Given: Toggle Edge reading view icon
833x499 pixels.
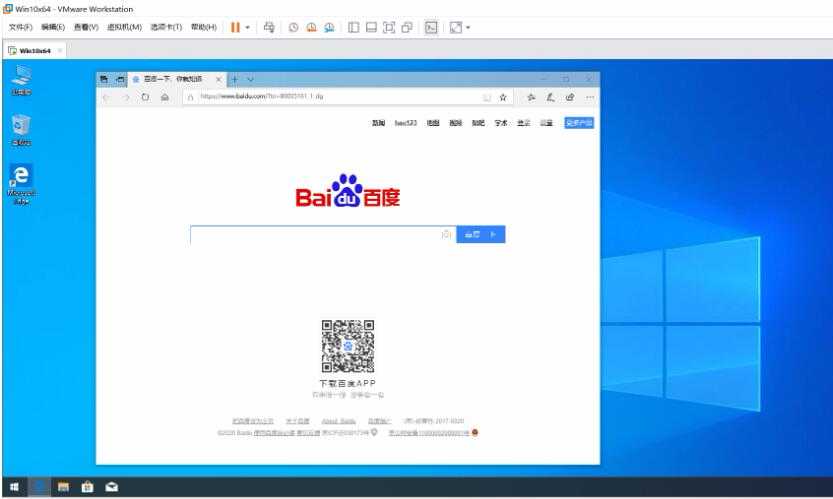Looking at the screenshot, I should tap(487, 97).
